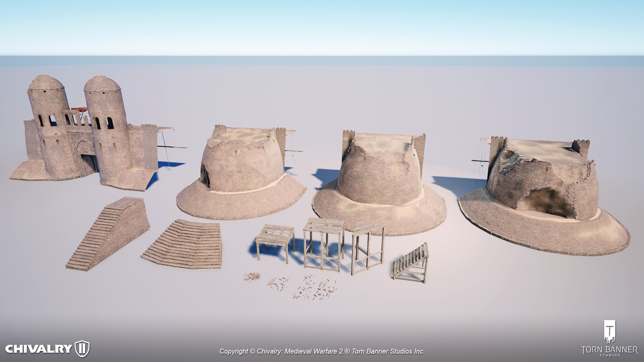Select the low wooden platform with plank top

(x=275, y=244)
